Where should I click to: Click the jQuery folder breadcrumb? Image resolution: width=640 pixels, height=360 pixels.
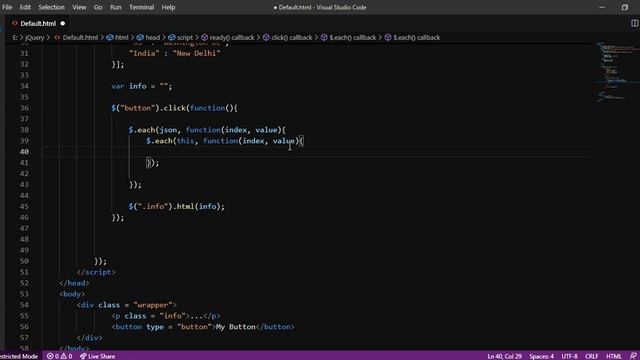[35, 38]
